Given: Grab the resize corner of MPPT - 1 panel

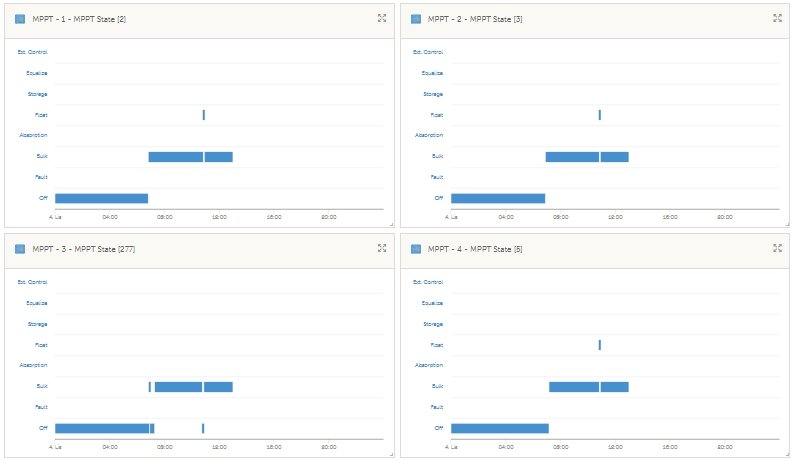Looking at the screenshot, I should click(391, 224).
